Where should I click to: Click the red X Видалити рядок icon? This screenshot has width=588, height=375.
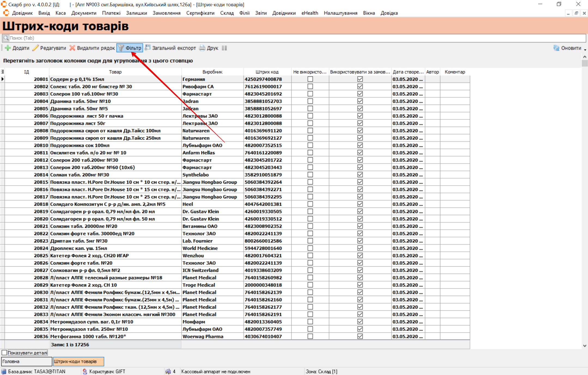[x=72, y=48]
